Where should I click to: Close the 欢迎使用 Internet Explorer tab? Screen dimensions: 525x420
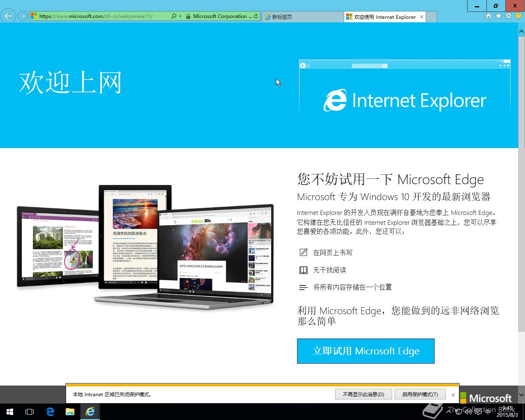(422, 17)
